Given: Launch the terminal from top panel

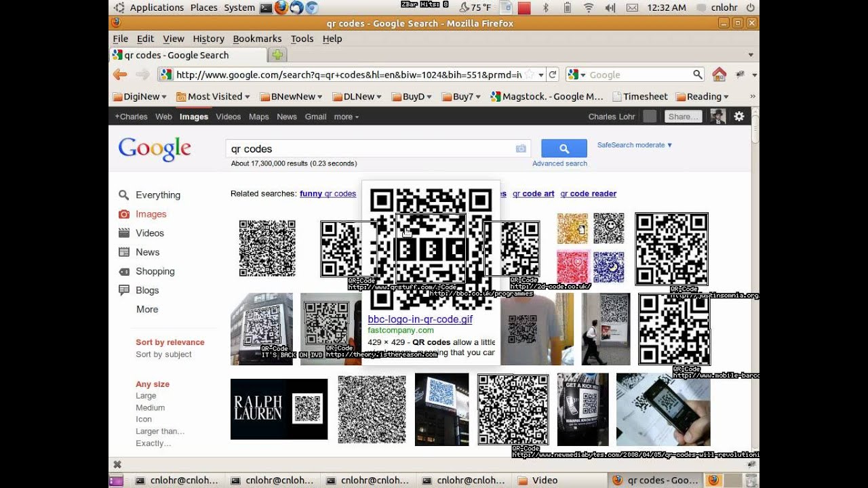Looking at the screenshot, I should point(266,7).
